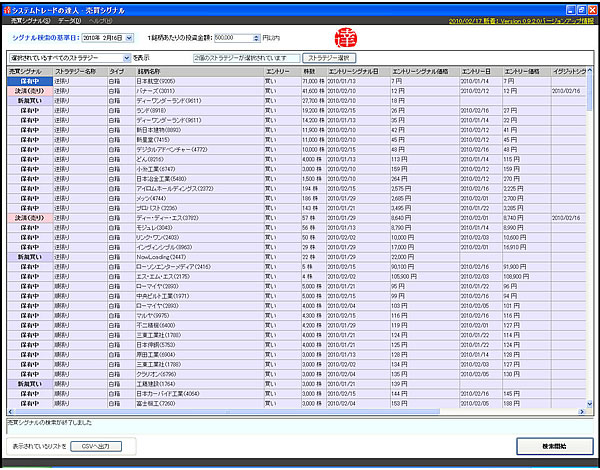
Task: Select the クラリオン(6796) row
Action: point(297,374)
